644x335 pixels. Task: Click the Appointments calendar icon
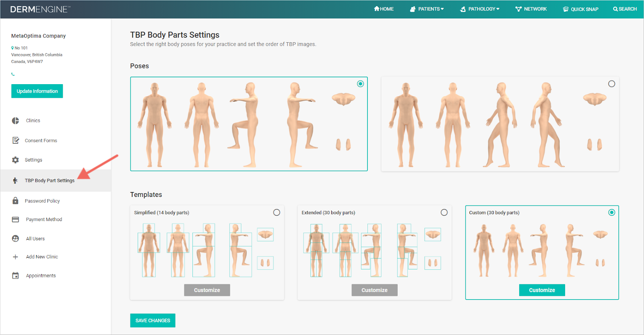(x=15, y=276)
